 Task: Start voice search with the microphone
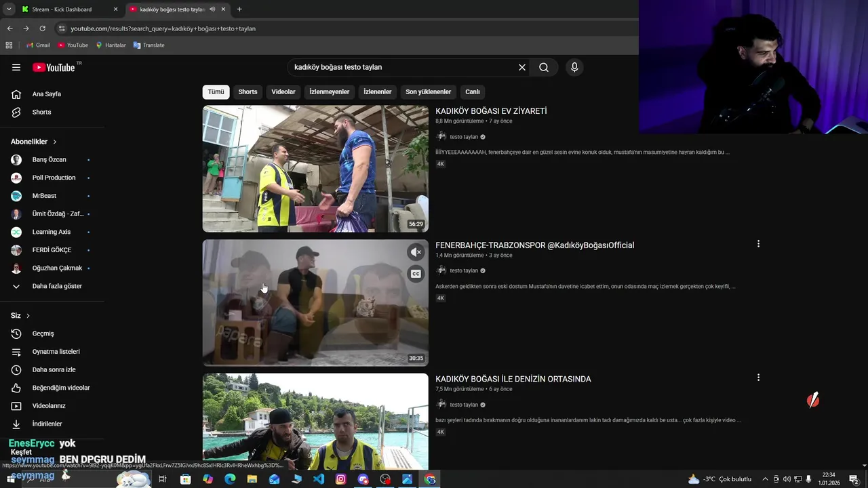tap(574, 67)
